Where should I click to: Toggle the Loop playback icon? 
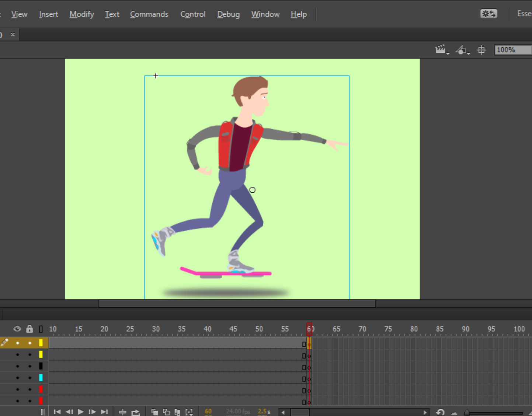point(136,412)
